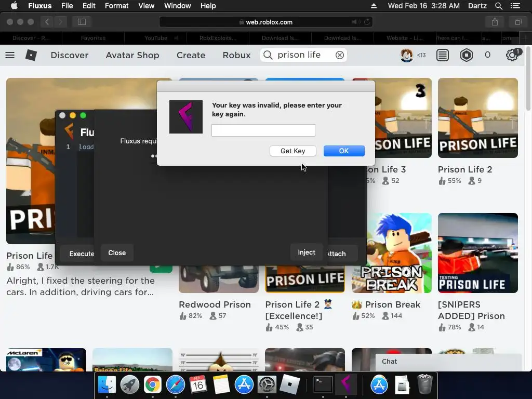532x399 pixels.
Task: Open the View menu
Action: [146, 6]
